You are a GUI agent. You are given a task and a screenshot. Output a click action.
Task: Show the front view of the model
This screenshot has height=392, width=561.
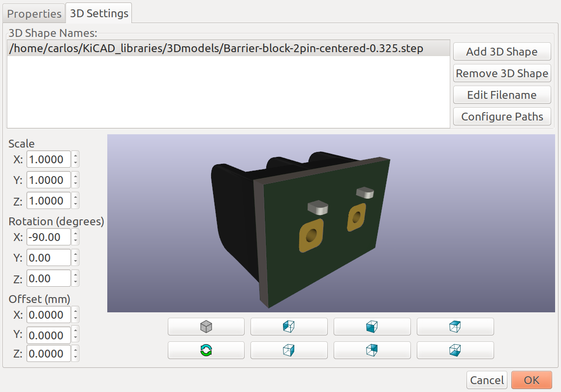[x=372, y=327]
